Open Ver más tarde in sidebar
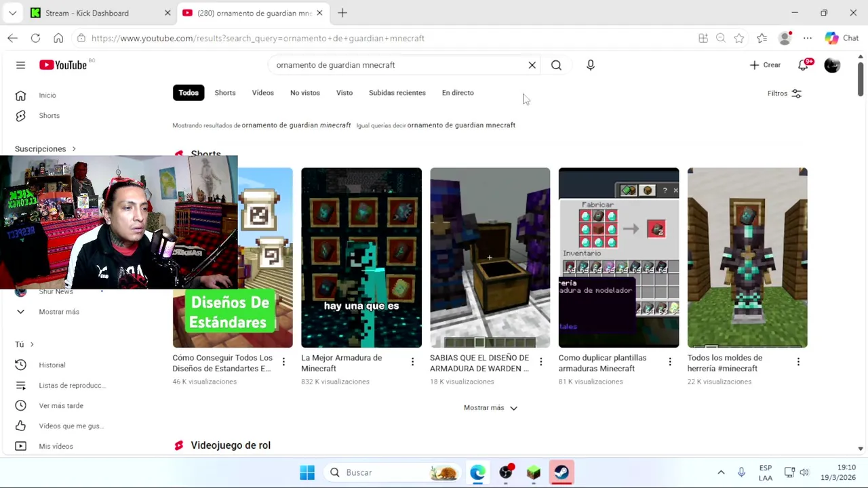This screenshot has height=488, width=868. [61, 406]
